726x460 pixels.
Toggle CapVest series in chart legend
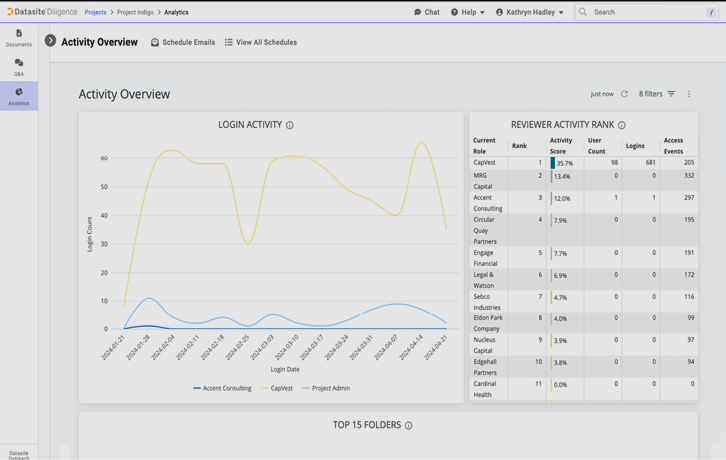tap(277, 388)
